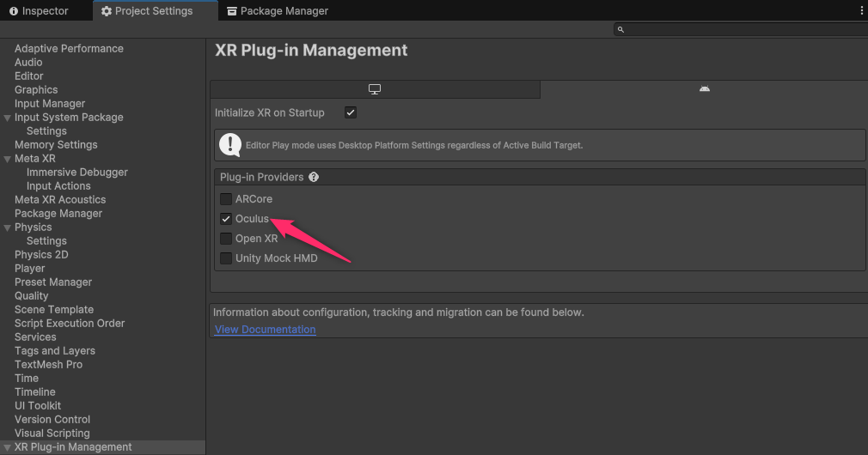Tick the Unity Mock HMD checkbox
Viewport: 868px width, 455px height.
pyautogui.click(x=226, y=258)
